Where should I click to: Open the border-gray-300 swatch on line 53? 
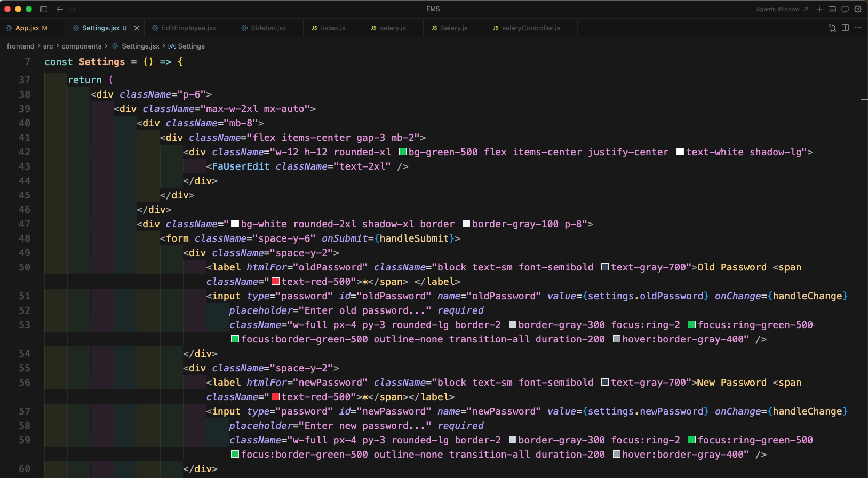(513, 325)
